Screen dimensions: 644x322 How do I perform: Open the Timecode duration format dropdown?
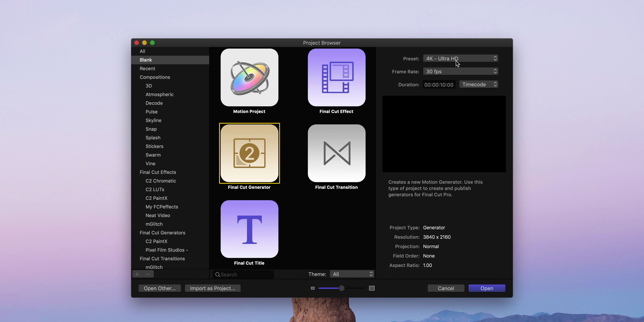tap(478, 85)
